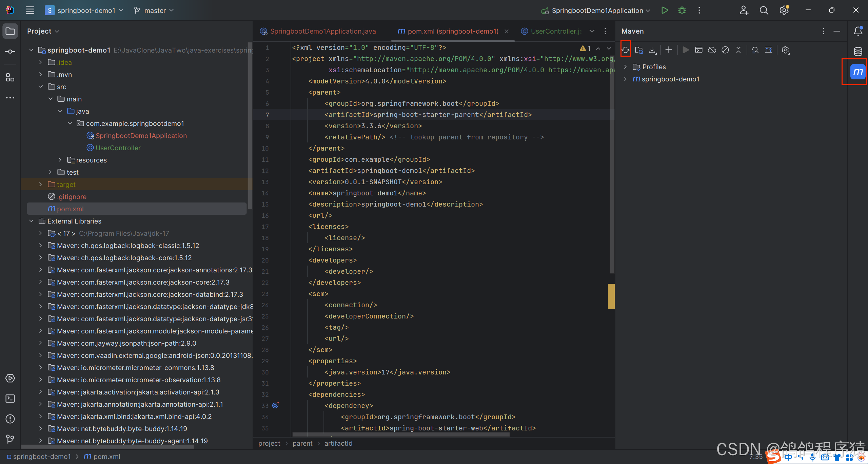
Task: Open the Project view selector dropdown
Action: pyautogui.click(x=43, y=31)
